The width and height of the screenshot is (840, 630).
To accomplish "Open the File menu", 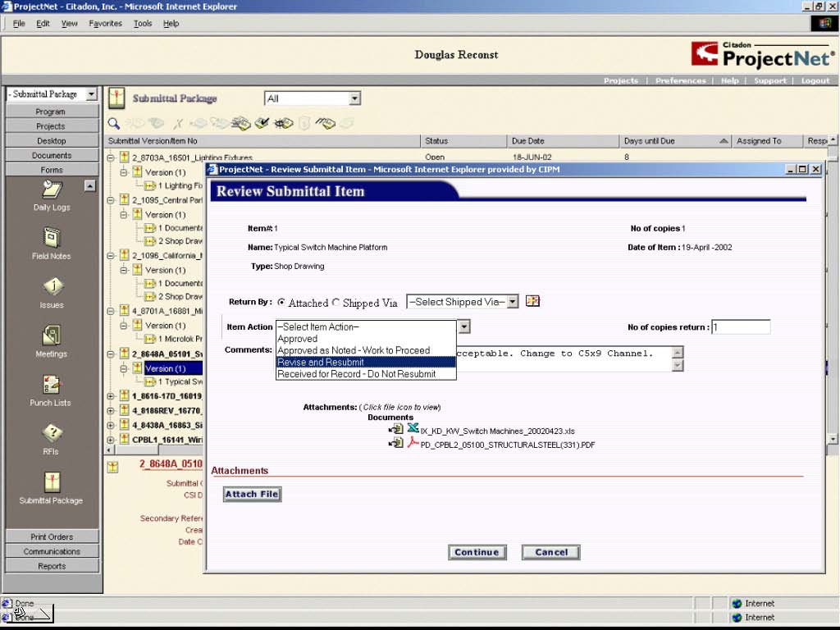I will pos(19,24).
